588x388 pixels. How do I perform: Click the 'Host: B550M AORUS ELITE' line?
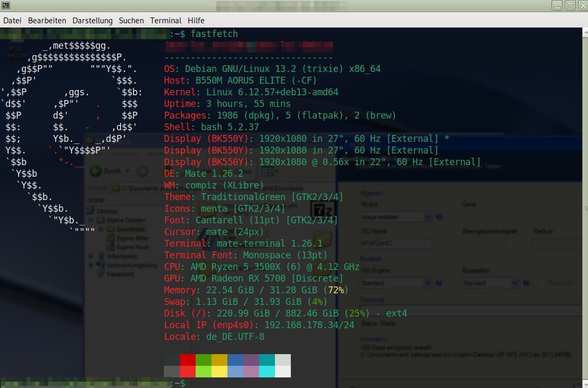[x=241, y=80]
